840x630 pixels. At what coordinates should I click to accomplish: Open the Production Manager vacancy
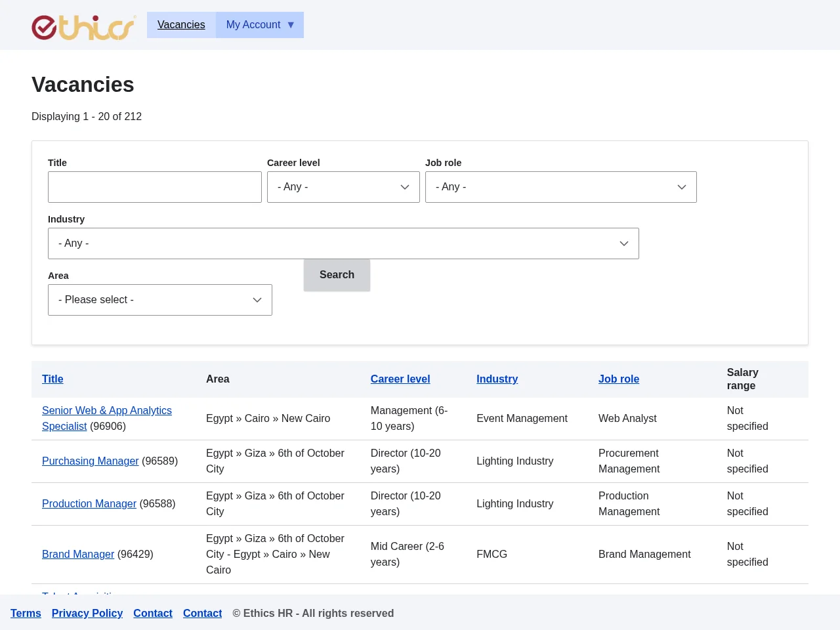pyautogui.click(x=89, y=503)
